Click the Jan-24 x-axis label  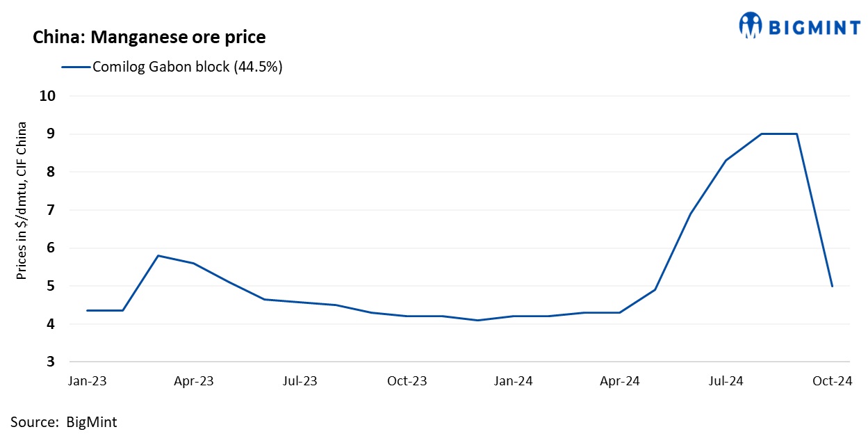point(514,381)
